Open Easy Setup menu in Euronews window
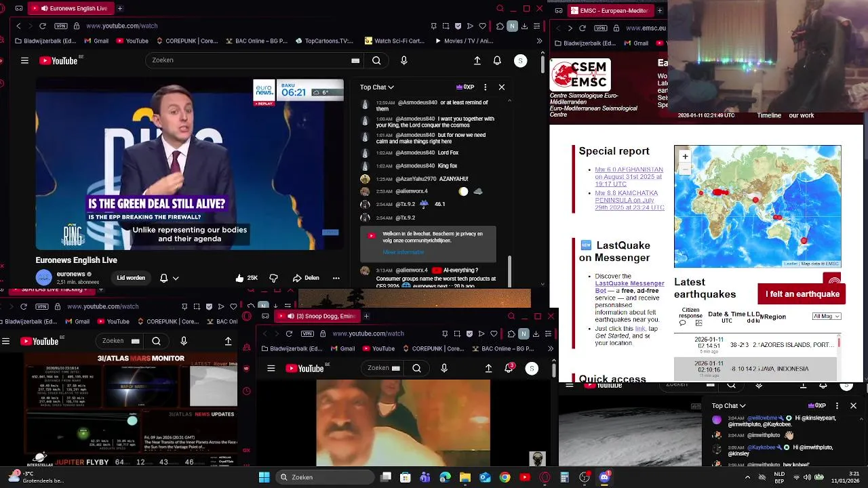The image size is (868, 488). coord(536,26)
